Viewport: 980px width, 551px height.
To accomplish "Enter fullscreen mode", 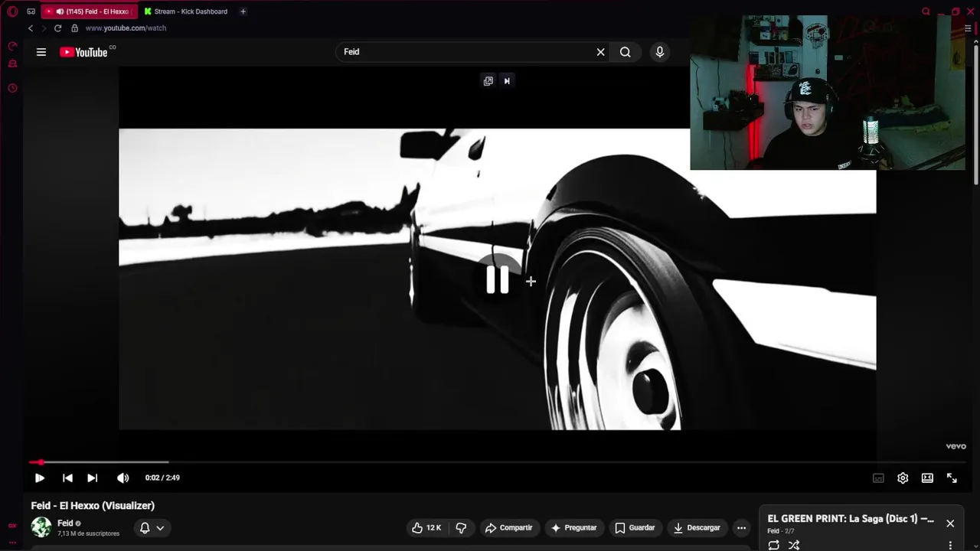I will pyautogui.click(x=952, y=478).
